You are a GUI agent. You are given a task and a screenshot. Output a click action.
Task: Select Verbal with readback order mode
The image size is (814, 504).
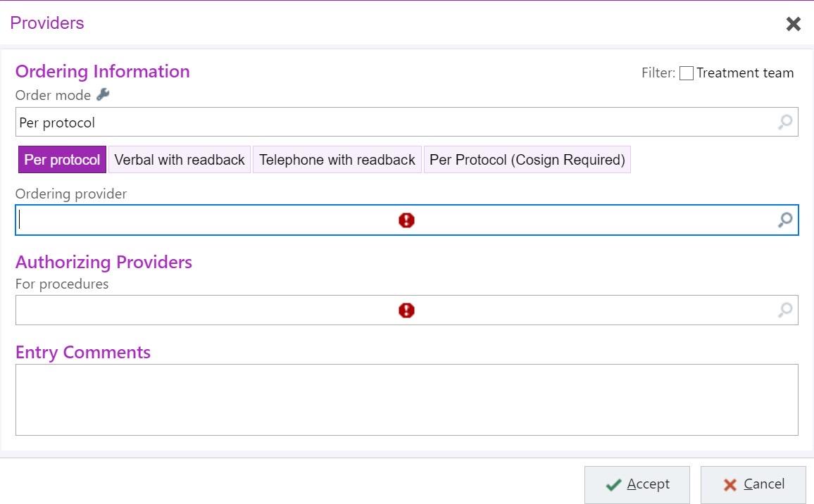point(180,160)
